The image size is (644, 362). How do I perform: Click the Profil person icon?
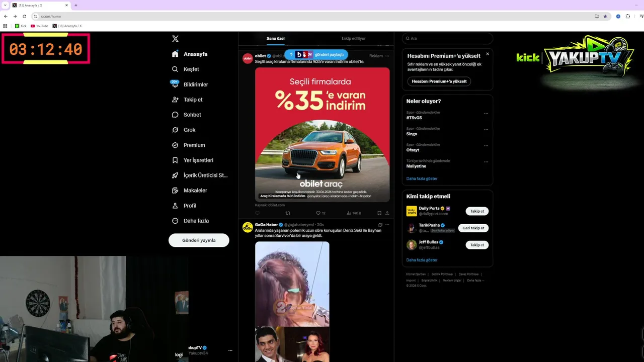coord(175,206)
